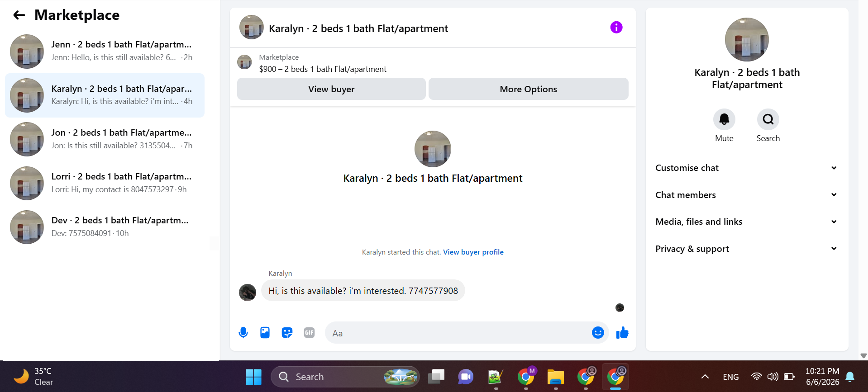
Task: Expand the Privacy & support section
Action: pyautogui.click(x=747, y=249)
